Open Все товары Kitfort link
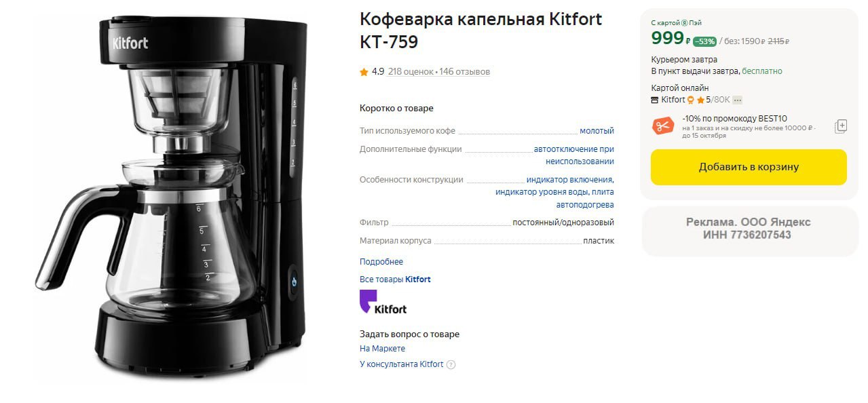The width and height of the screenshot is (868, 403). pos(395,280)
